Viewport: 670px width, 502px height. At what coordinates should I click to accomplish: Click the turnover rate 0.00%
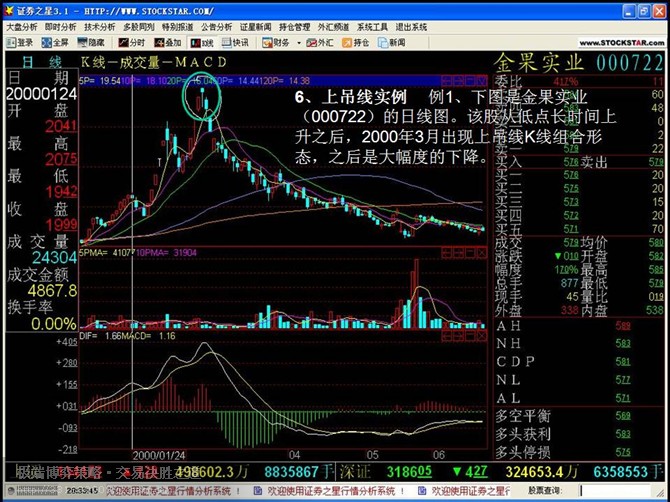pyautogui.click(x=54, y=324)
